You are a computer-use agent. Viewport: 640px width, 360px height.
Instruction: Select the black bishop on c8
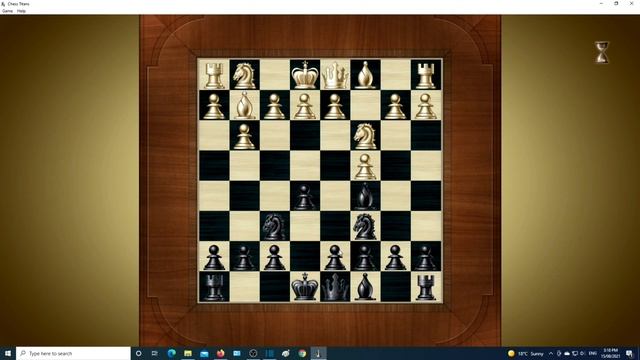pyautogui.click(x=365, y=287)
